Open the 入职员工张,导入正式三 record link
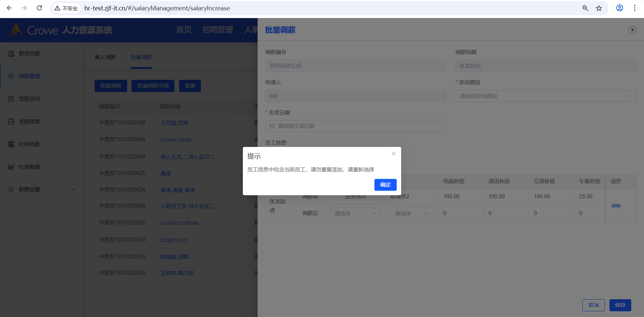Image resolution: width=644 pixels, height=317 pixels. [x=187, y=206]
